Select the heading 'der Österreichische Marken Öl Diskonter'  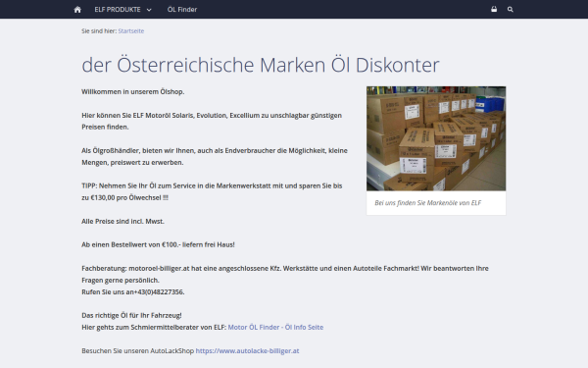click(x=261, y=65)
